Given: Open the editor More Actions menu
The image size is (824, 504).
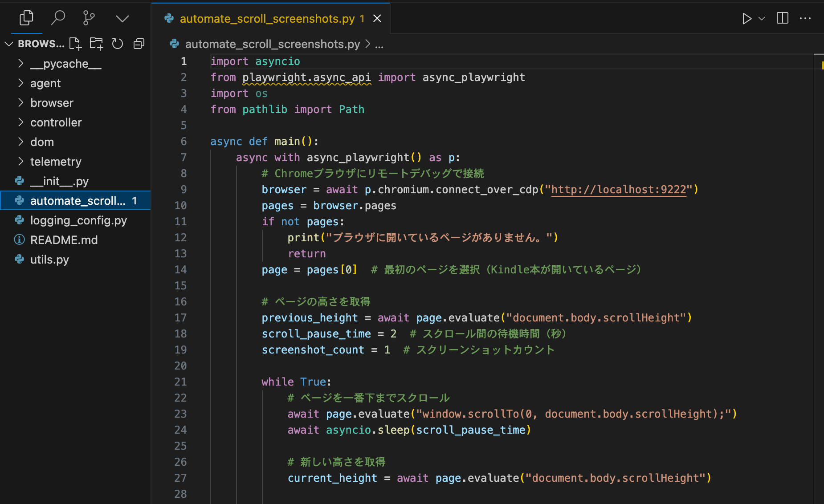Looking at the screenshot, I should point(805,18).
